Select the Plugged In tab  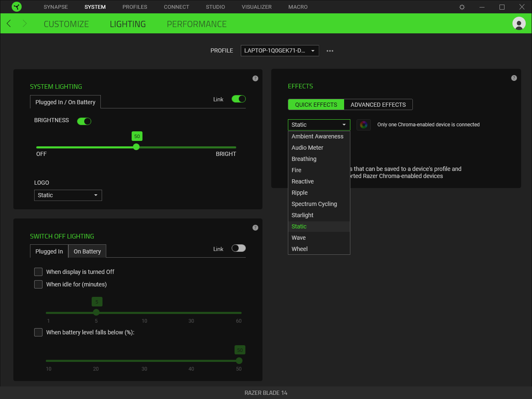pyautogui.click(x=49, y=251)
